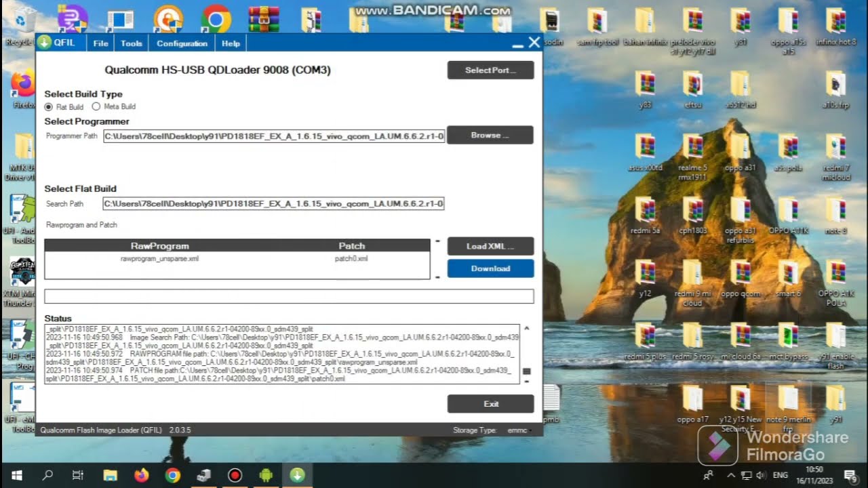
Task: Click the green QFIL logo icon
Action: click(44, 43)
